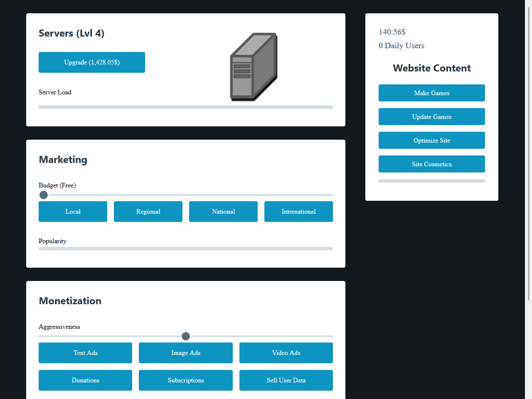Click the Donations button

coord(85,380)
